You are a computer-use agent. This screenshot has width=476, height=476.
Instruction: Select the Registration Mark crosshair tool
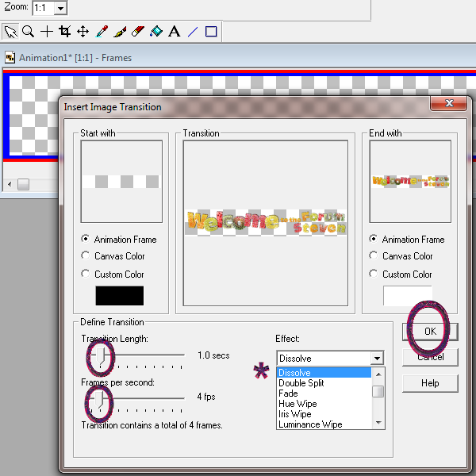click(x=47, y=32)
